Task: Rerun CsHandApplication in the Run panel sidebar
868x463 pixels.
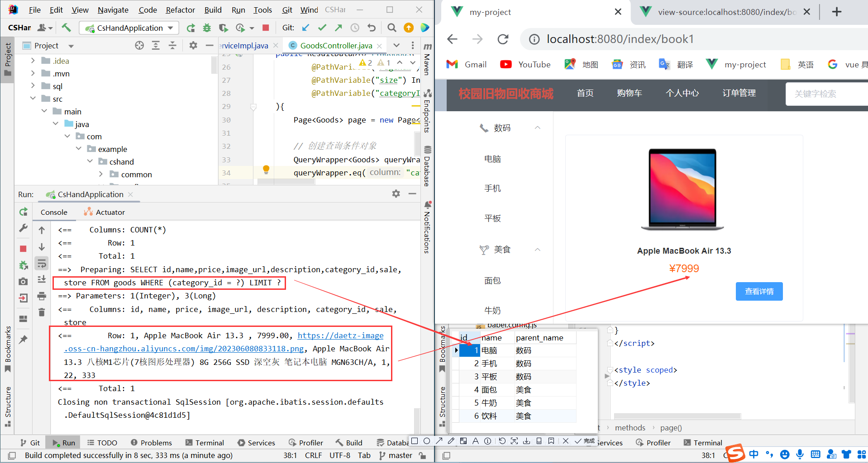Action: click(24, 212)
